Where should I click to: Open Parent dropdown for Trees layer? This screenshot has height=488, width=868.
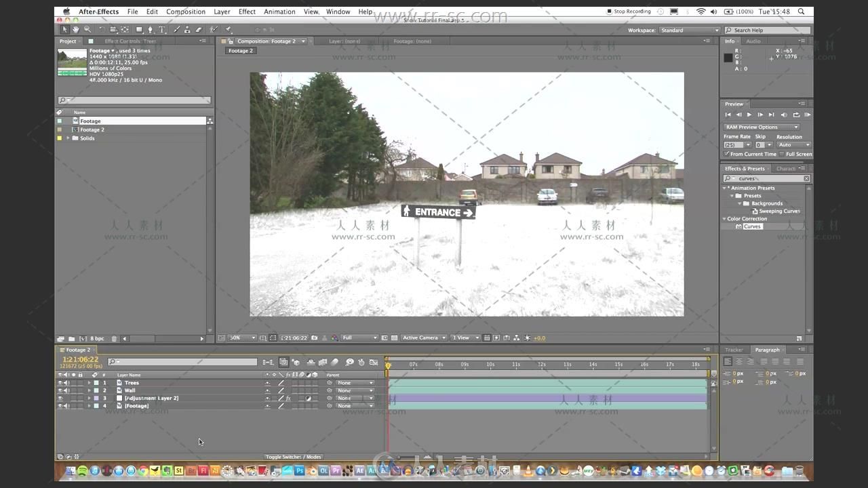tap(355, 383)
